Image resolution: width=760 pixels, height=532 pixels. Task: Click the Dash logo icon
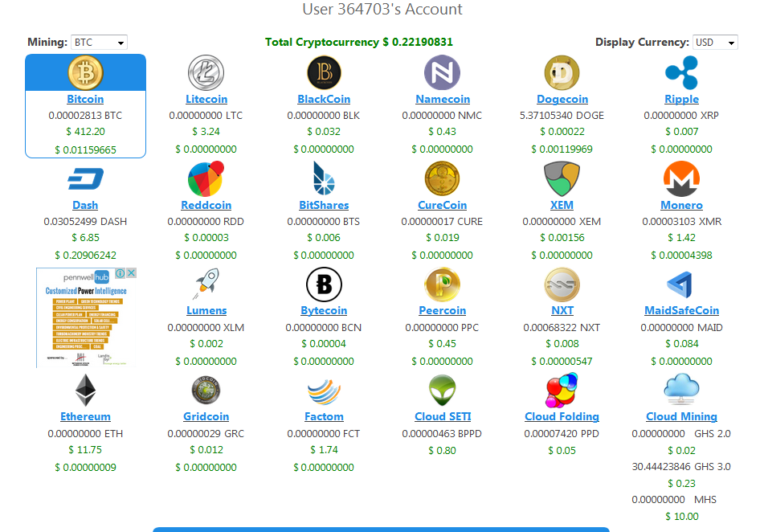pos(85,178)
